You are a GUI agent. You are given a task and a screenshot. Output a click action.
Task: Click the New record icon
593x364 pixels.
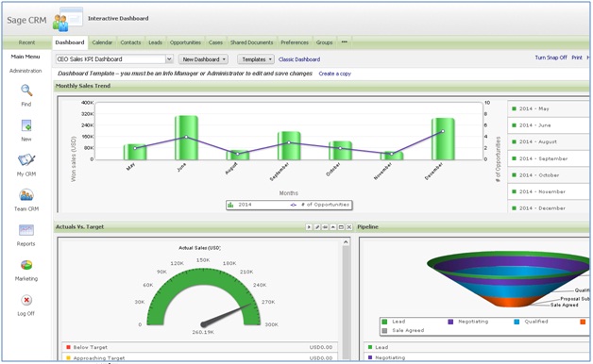[26, 125]
